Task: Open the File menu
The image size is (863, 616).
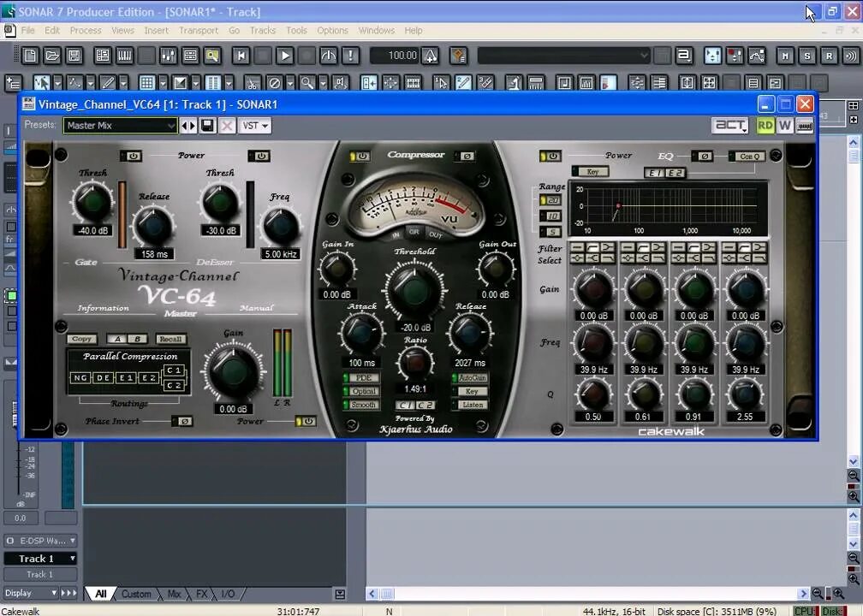Action: tap(28, 30)
